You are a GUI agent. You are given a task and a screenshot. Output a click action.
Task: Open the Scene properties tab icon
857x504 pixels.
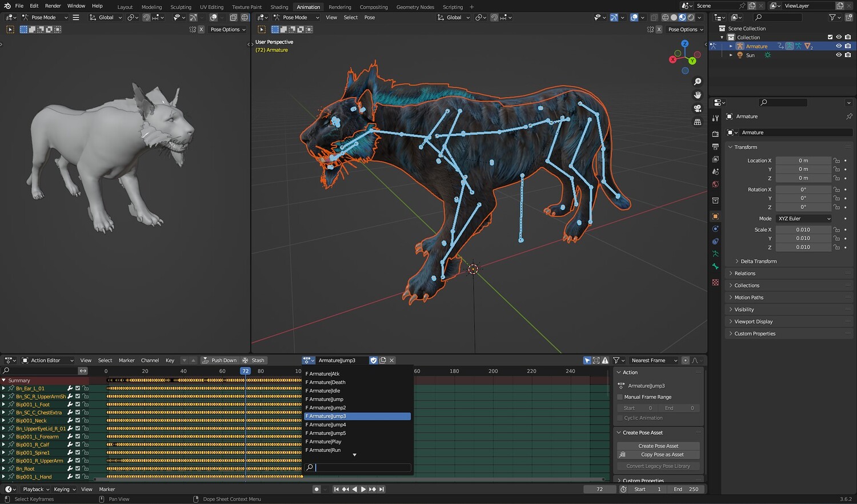click(x=715, y=172)
